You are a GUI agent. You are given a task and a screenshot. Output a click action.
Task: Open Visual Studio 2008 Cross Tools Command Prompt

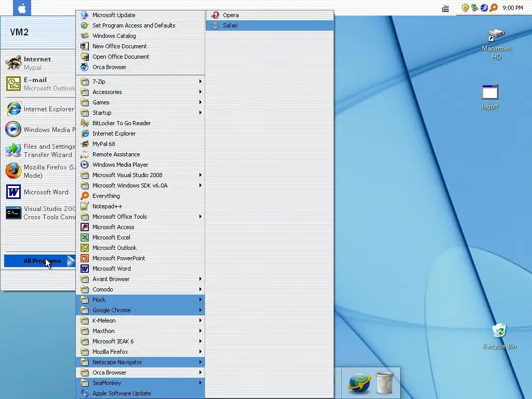click(40, 212)
